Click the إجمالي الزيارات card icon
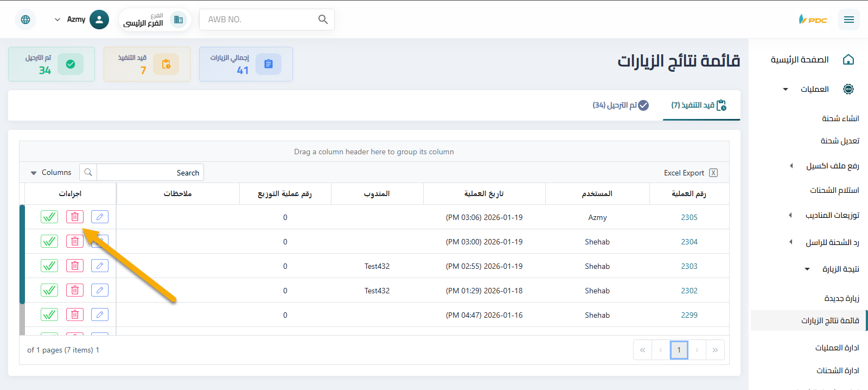Image resolution: width=868 pixels, height=390 pixels. 268,64
